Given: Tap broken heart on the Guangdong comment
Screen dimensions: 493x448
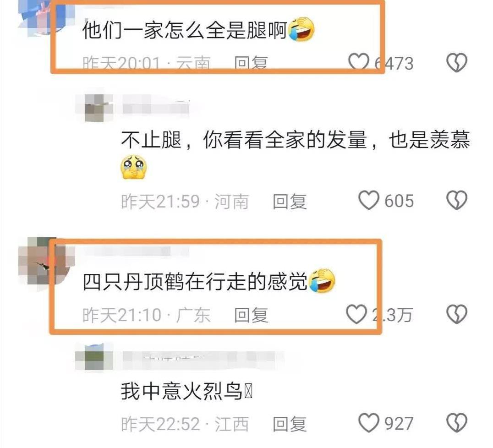Looking at the screenshot, I should tap(457, 314).
